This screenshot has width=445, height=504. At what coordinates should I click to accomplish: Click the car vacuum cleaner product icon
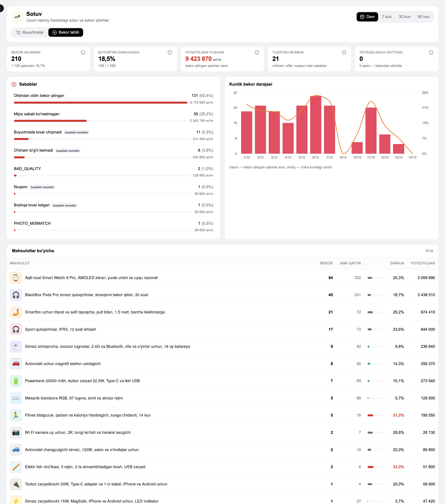16,450
